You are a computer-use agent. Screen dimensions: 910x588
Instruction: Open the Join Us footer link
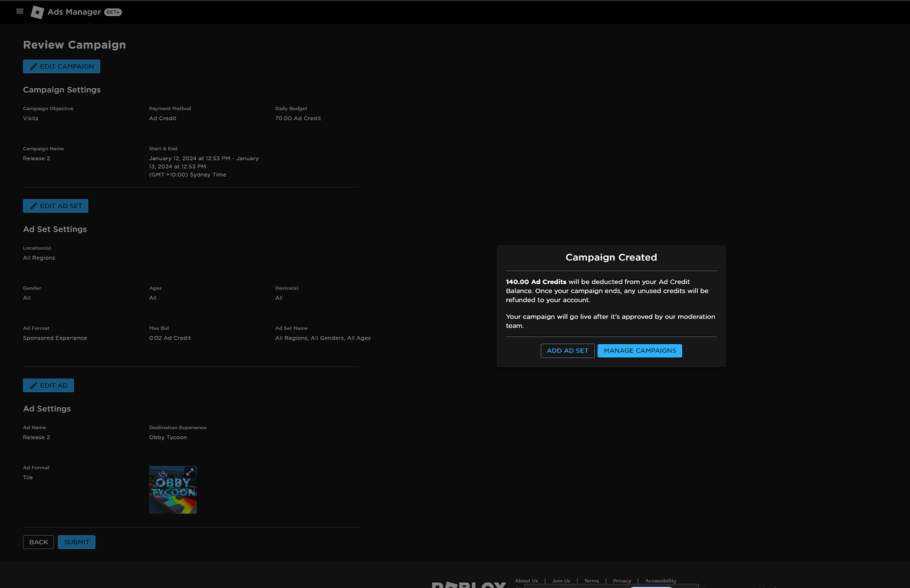561,580
